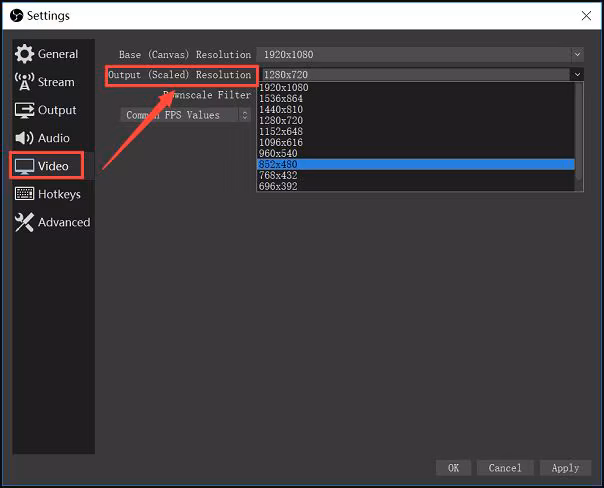Choose 1536x864 from resolution list
The height and width of the screenshot is (488, 604).
tap(416, 99)
